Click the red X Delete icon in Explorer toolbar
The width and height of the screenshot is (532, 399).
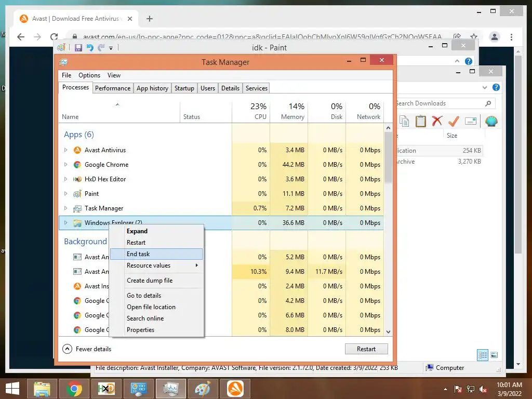(x=437, y=121)
